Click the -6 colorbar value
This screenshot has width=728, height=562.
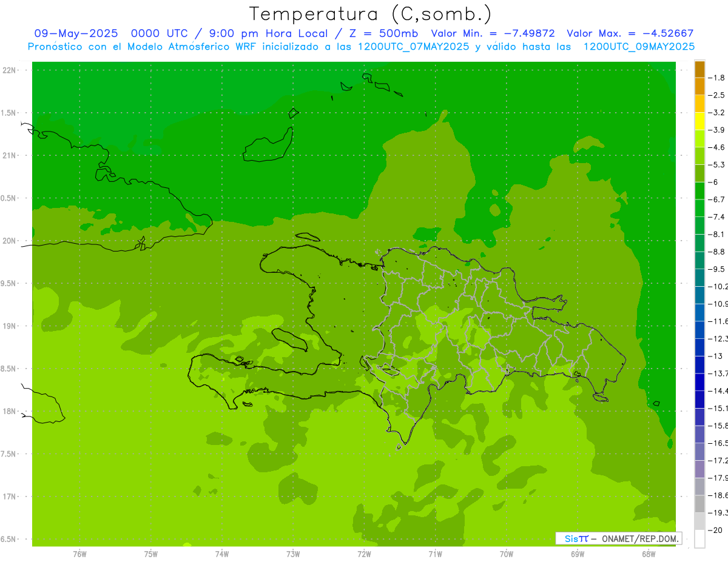pyautogui.click(x=714, y=182)
